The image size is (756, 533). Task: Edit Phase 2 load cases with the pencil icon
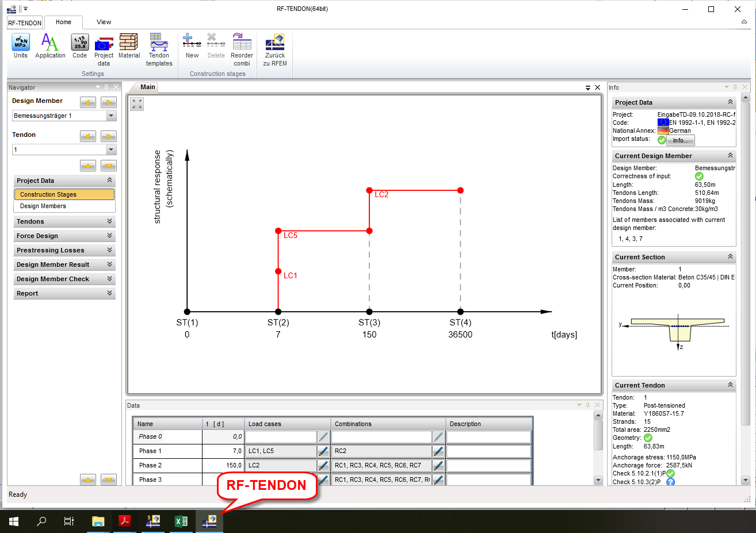(323, 465)
